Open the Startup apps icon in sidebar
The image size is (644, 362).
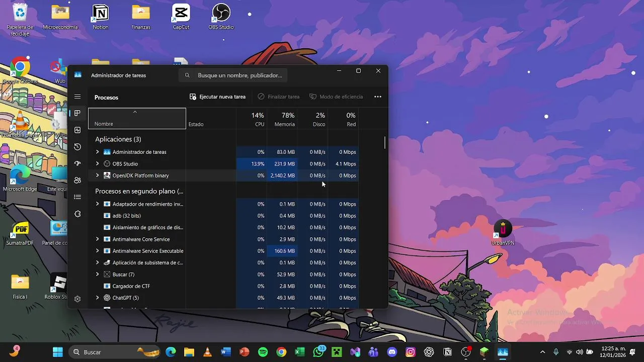coord(77,163)
